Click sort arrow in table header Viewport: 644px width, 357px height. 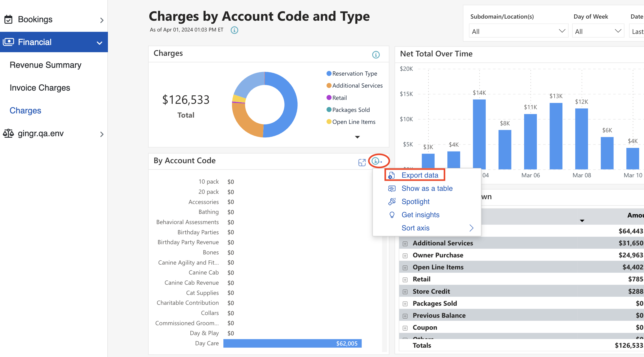pyautogui.click(x=582, y=221)
